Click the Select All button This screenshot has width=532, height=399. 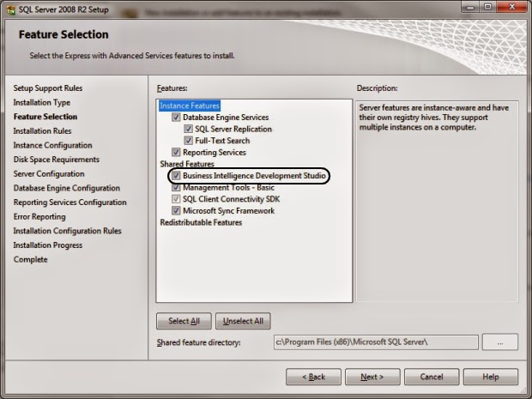coord(184,321)
